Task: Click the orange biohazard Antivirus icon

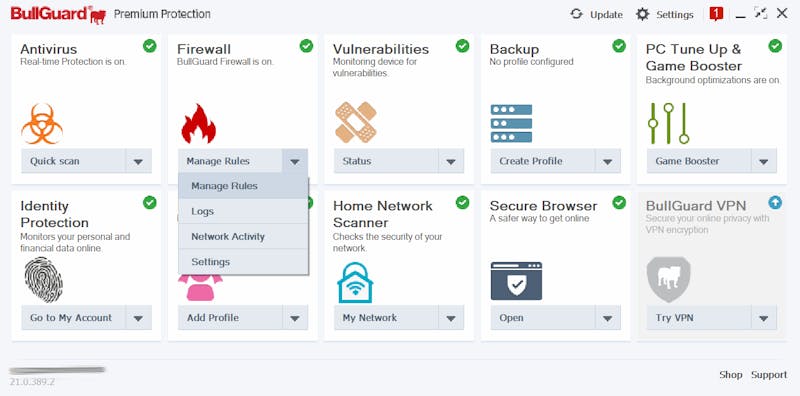Action: point(42,124)
